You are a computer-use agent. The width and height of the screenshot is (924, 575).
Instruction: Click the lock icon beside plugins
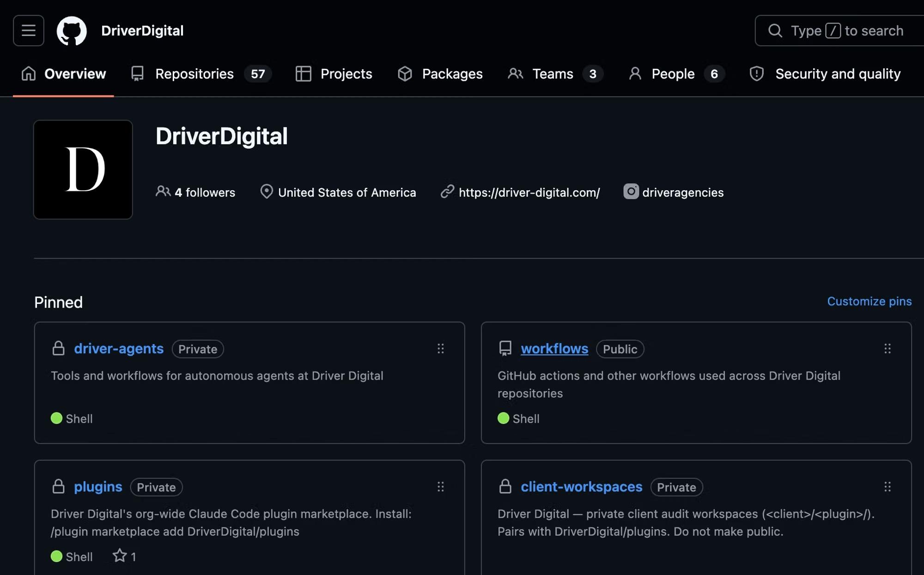point(59,486)
